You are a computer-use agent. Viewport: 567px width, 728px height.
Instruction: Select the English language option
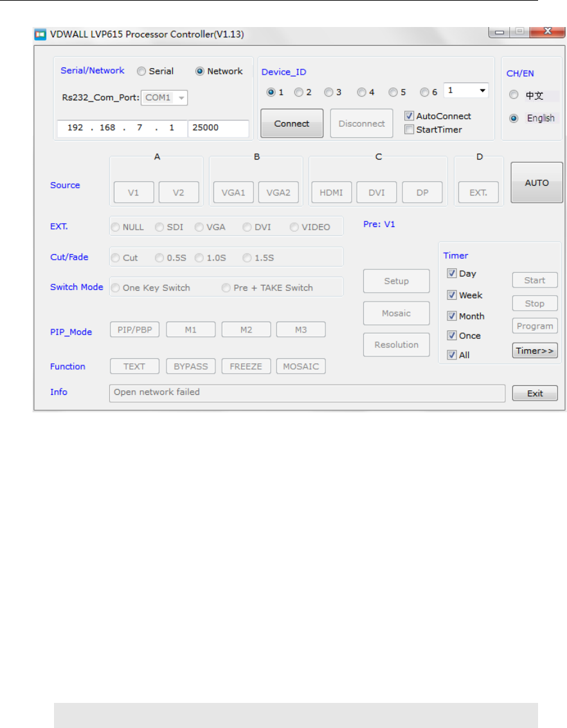(514, 118)
